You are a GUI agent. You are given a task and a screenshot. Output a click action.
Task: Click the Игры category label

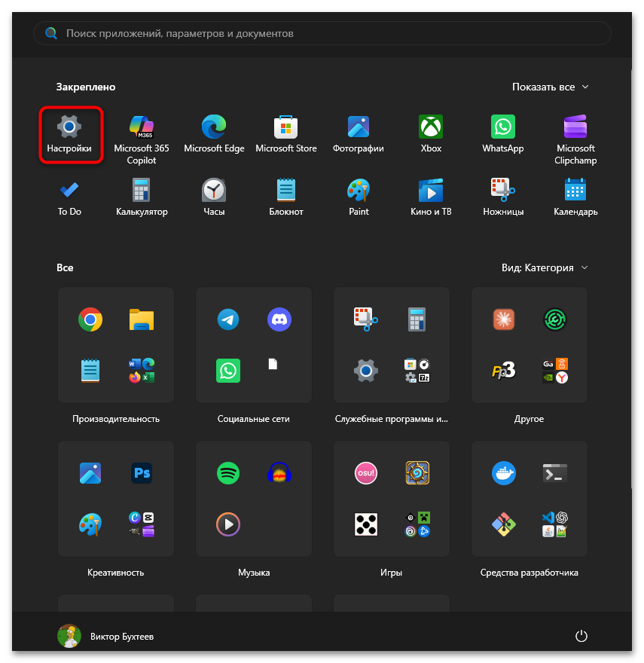391,573
